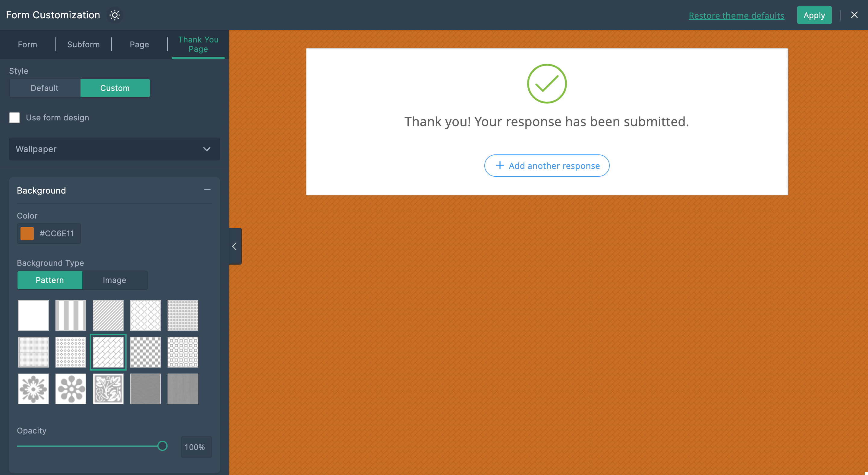Select the floral pattern tile bottom-left
The width and height of the screenshot is (868, 475).
pyautogui.click(x=34, y=388)
